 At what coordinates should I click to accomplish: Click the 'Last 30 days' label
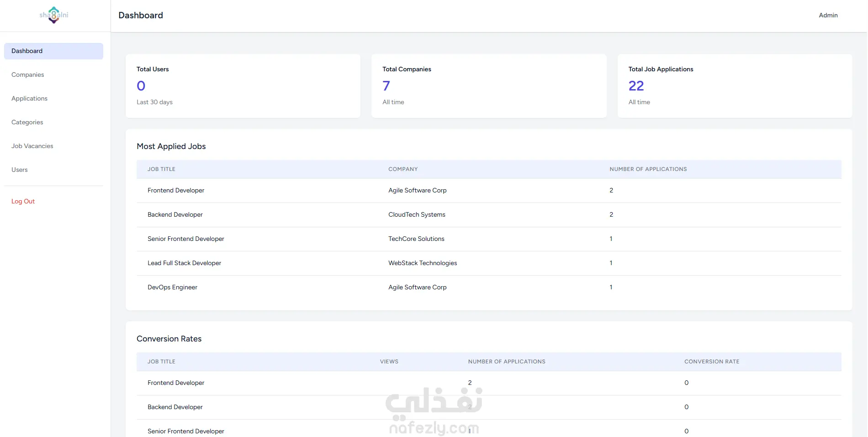click(154, 102)
